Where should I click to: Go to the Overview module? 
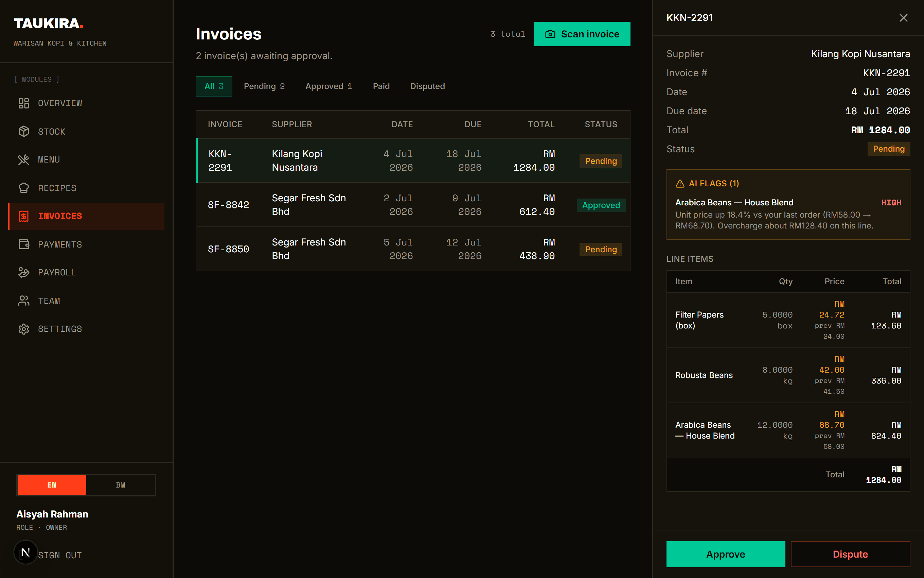[x=86, y=103]
